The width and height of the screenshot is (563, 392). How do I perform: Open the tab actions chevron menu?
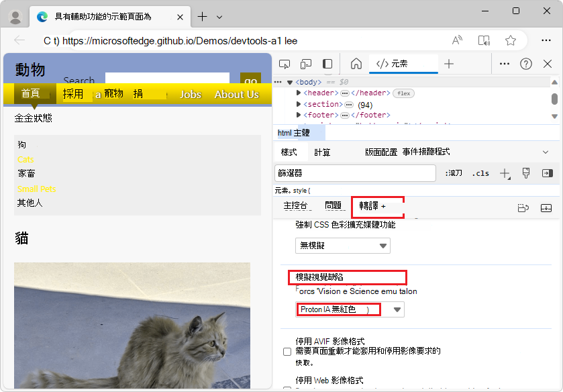(x=219, y=17)
